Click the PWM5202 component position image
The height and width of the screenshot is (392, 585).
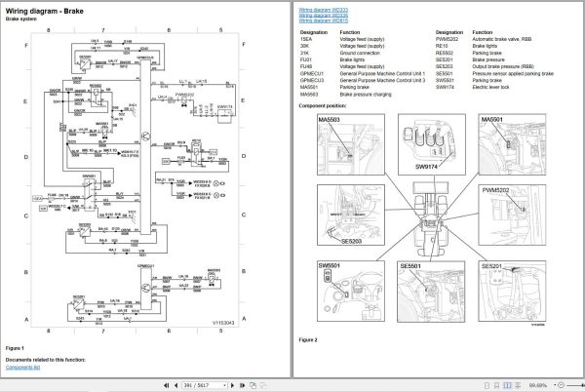click(x=512, y=215)
